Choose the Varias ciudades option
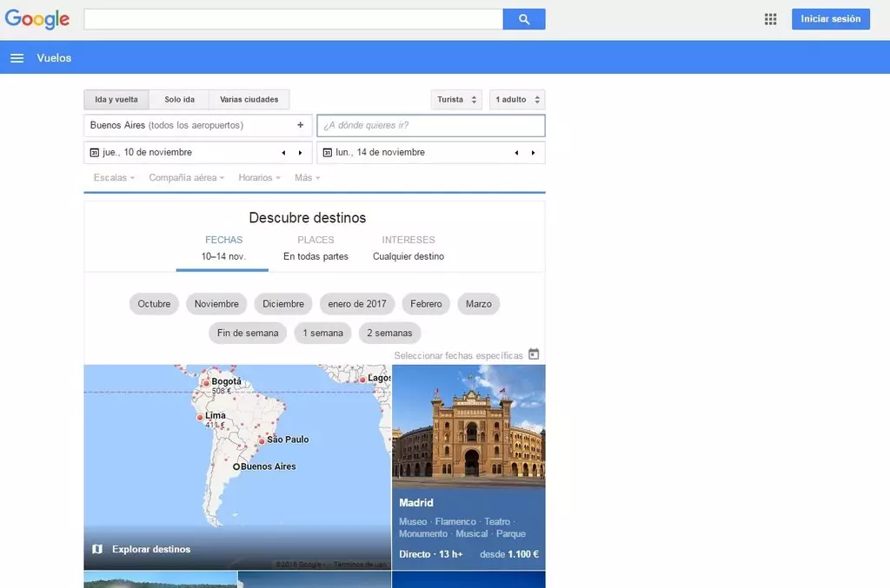This screenshot has height=588, width=890. click(249, 100)
